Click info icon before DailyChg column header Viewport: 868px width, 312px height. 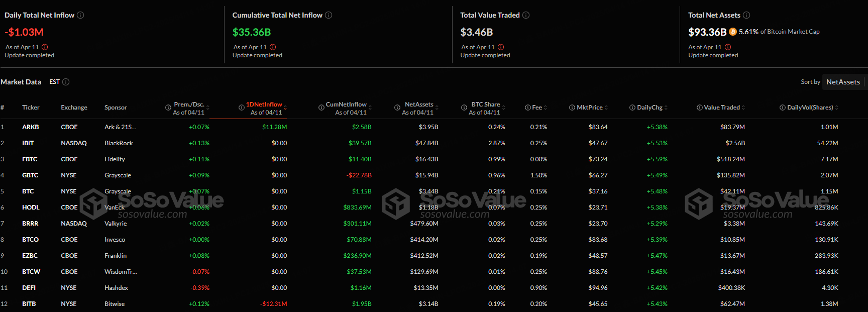coord(632,108)
